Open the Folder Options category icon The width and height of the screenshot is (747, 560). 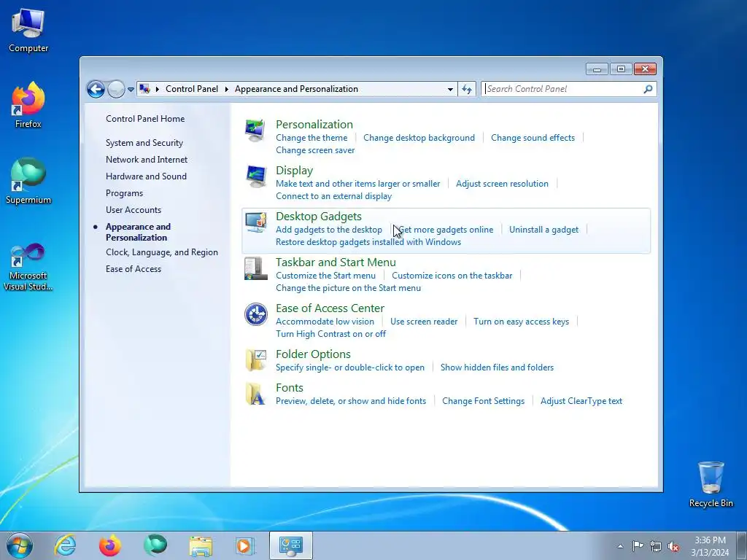tap(255, 360)
